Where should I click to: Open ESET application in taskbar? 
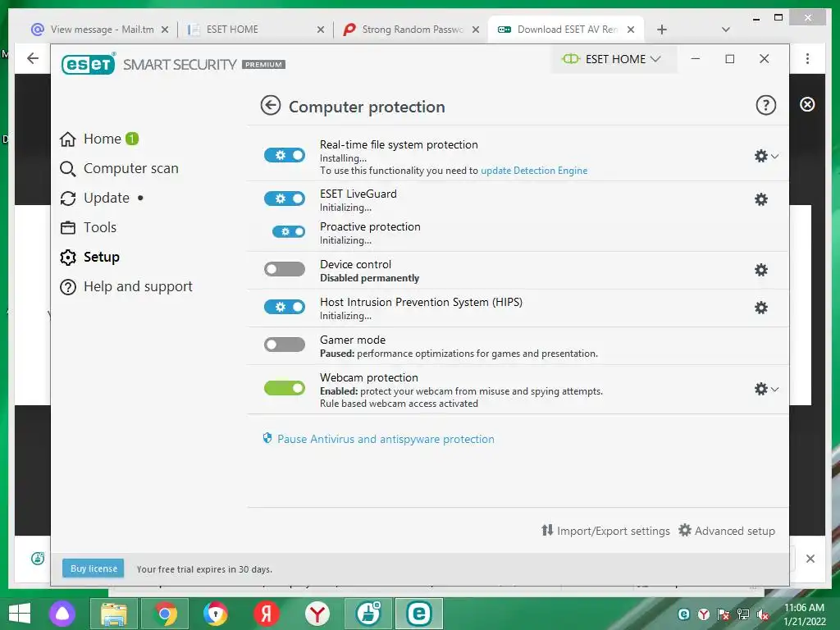[x=419, y=614]
